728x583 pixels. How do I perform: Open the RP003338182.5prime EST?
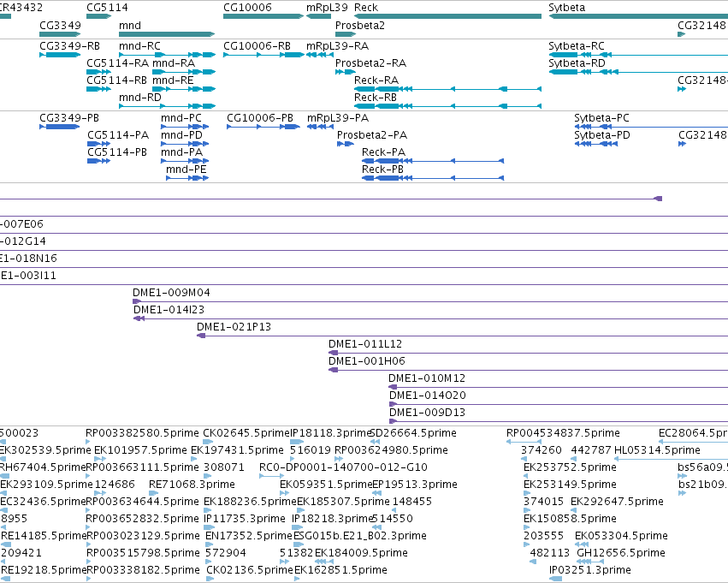point(88,579)
